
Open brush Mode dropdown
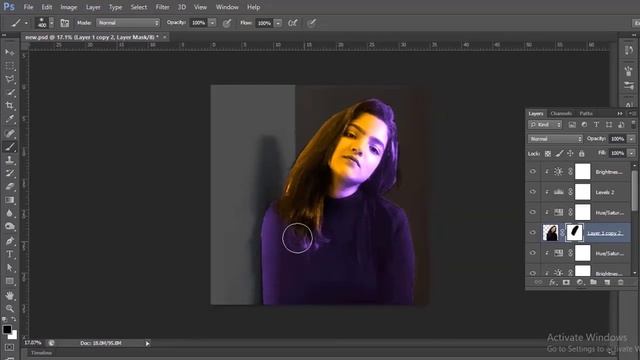click(x=128, y=23)
